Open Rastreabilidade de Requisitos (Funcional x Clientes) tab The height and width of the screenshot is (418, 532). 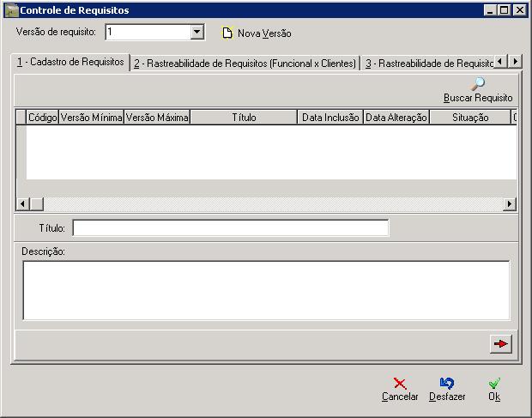pyautogui.click(x=245, y=64)
